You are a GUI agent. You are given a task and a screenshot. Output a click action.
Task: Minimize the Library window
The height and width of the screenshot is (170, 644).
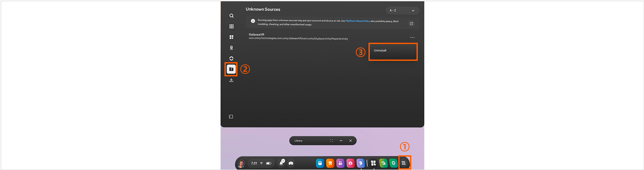[341, 141]
